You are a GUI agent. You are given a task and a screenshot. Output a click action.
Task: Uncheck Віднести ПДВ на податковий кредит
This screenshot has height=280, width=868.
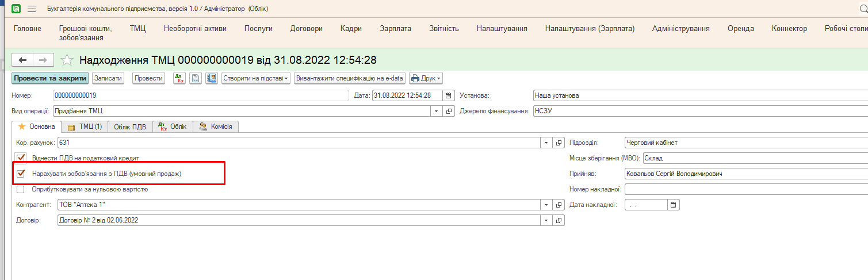pyautogui.click(x=21, y=158)
